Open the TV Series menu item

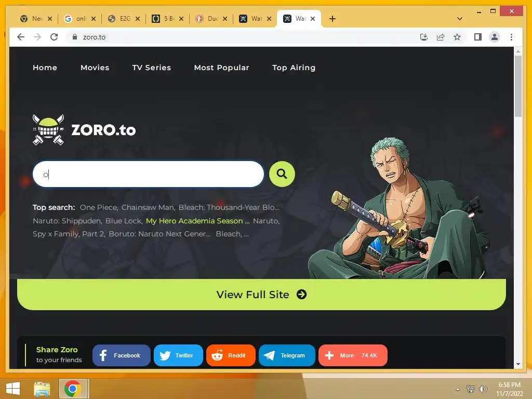pyautogui.click(x=152, y=68)
